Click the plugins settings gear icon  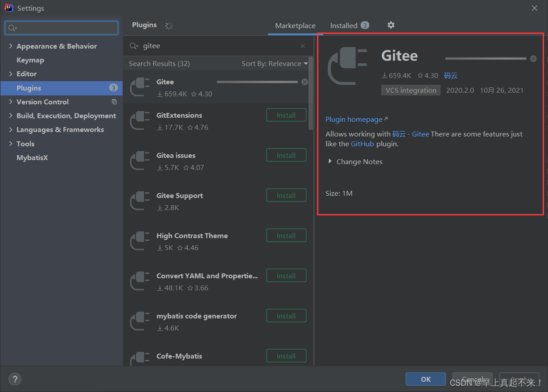(x=391, y=25)
